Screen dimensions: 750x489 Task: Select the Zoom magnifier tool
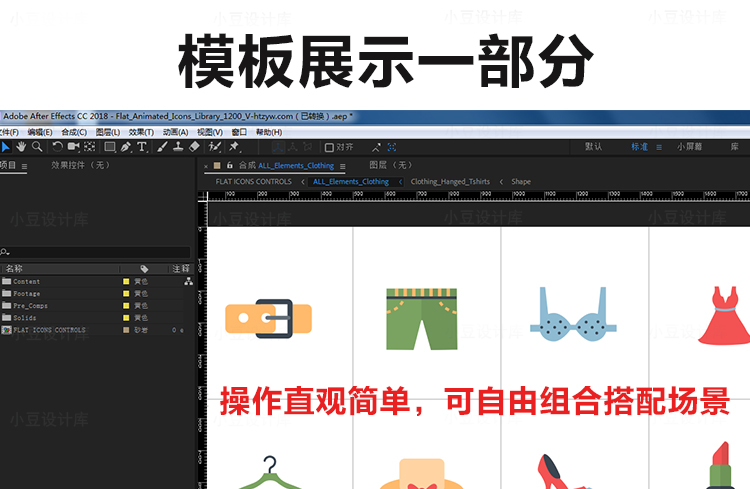37,147
